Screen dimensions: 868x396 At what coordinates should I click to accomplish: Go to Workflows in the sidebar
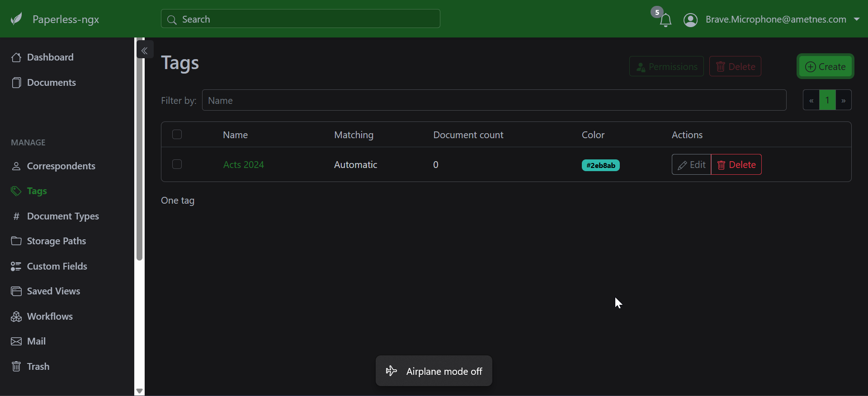coord(49,317)
